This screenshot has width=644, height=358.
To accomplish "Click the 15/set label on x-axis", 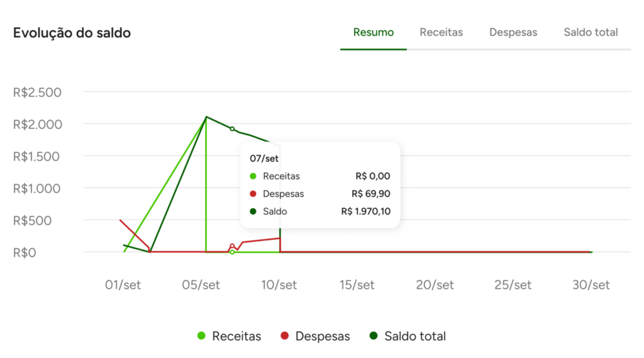I will (x=357, y=285).
